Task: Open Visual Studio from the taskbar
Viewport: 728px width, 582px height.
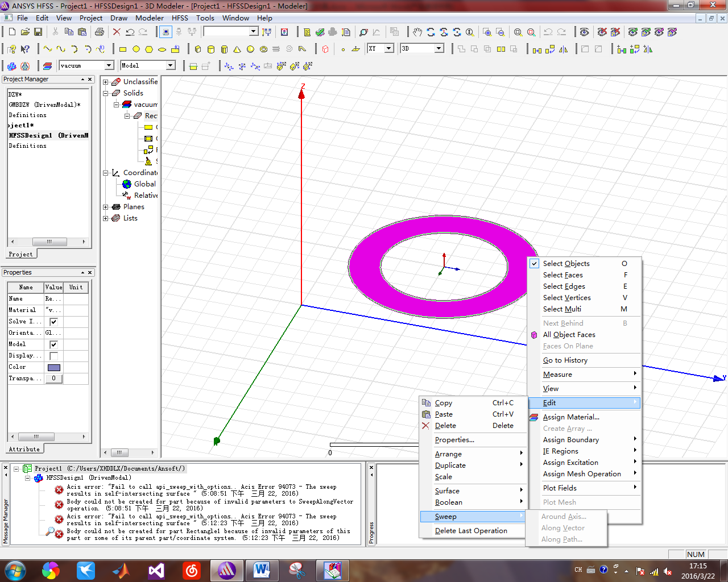Action: tap(156, 570)
